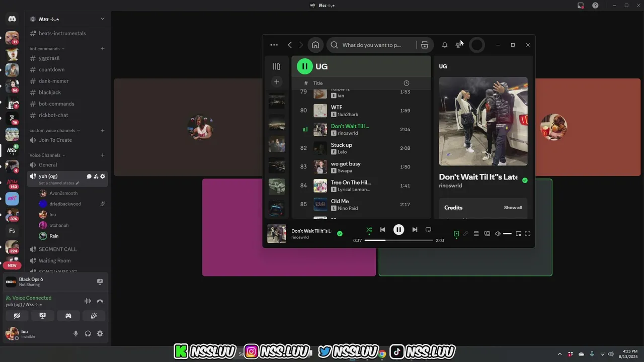Open Spotify three-dots menu
The image size is (644, 362).
coord(274,45)
